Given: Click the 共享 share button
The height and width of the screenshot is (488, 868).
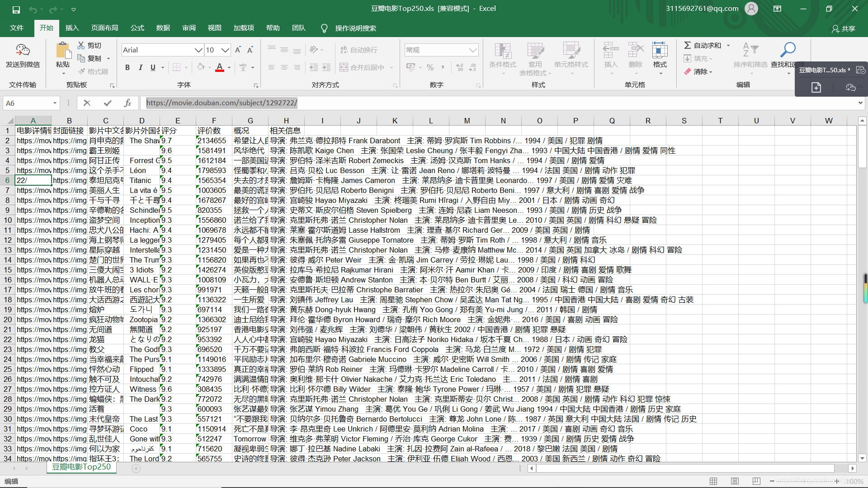Looking at the screenshot, I should click(844, 28).
